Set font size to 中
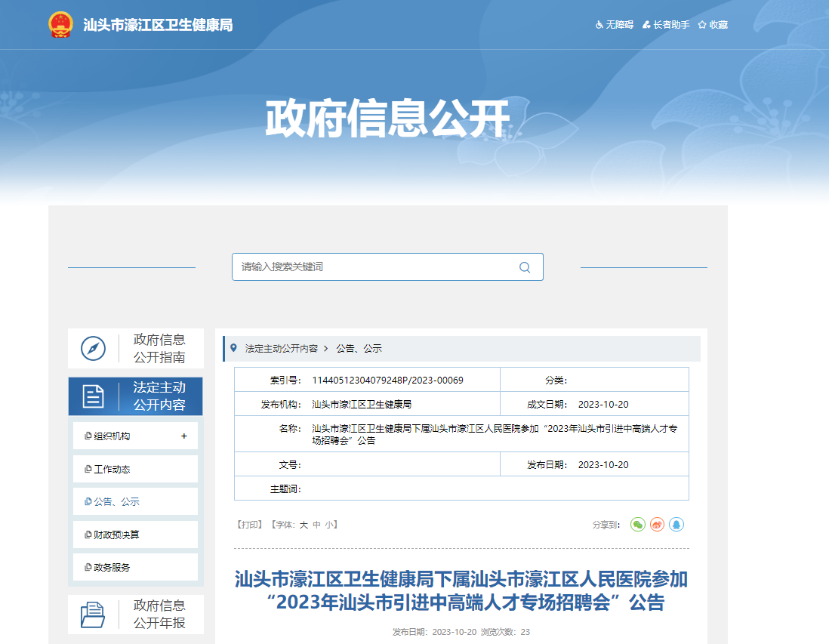Image resolution: width=829 pixels, height=644 pixels. (x=316, y=524)
